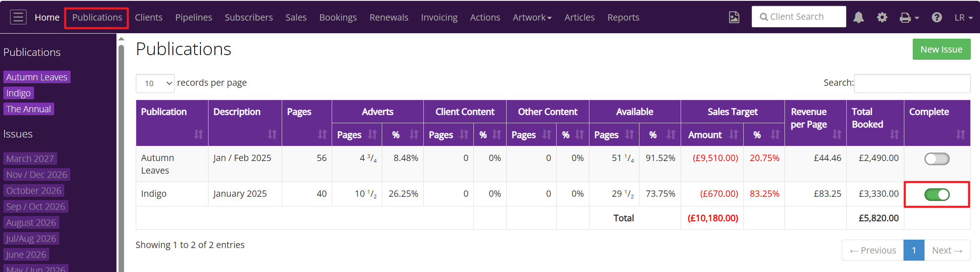
Task: Sort by Revenue per Page column
Action: [x=815, y=123]
